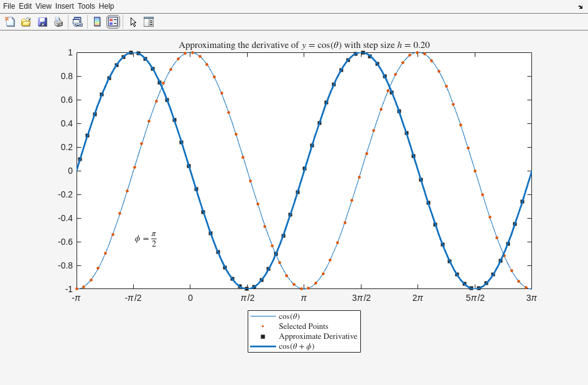Open the Property Inspector icon
Viewport: 588px width, 385px height.
point(149,22)
